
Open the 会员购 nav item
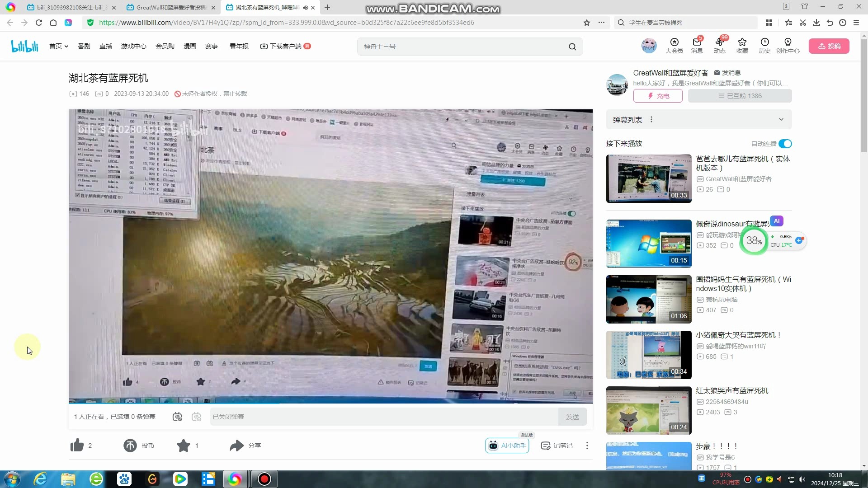point(165,46)
